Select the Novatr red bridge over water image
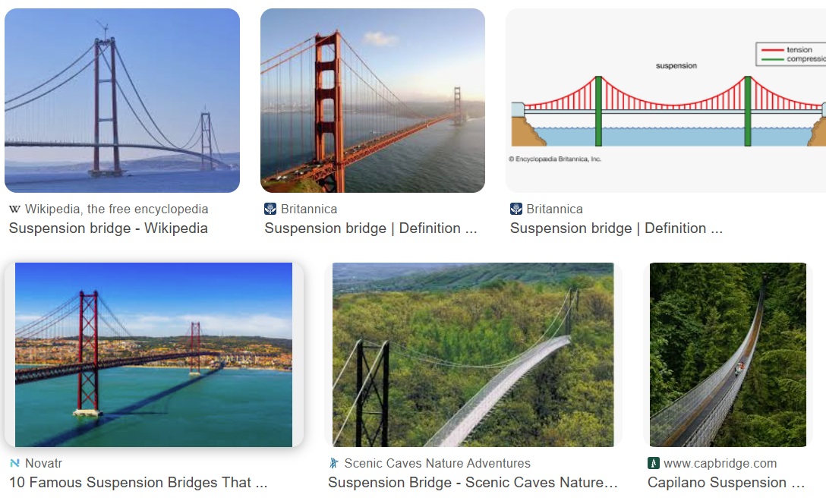 153,354
